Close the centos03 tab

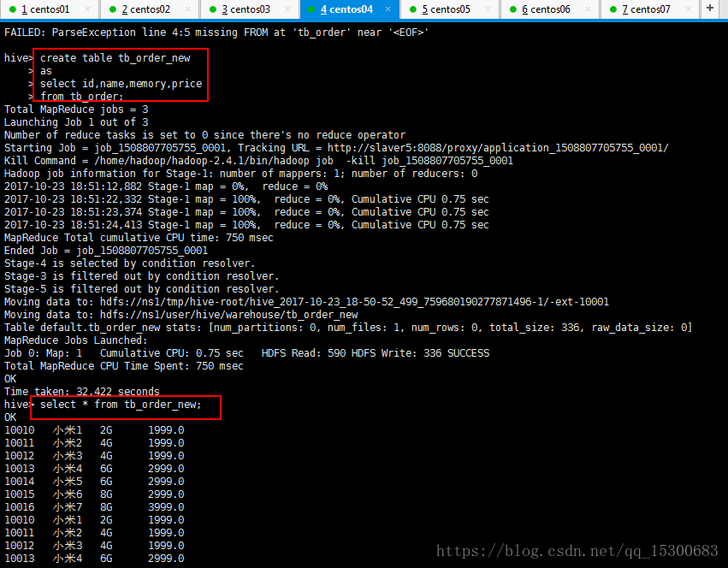pyautogui.click(x=287, y=9)
